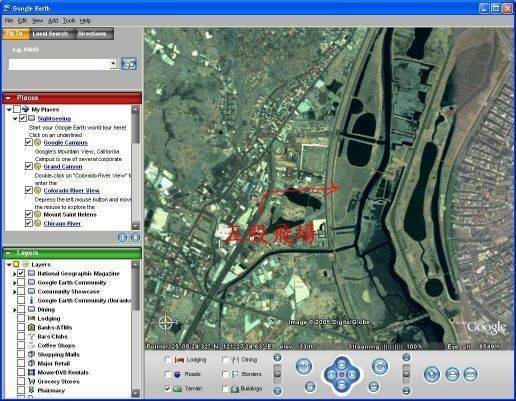Collapse the Places panel header
516x401 pixels.
pos(8,98)
